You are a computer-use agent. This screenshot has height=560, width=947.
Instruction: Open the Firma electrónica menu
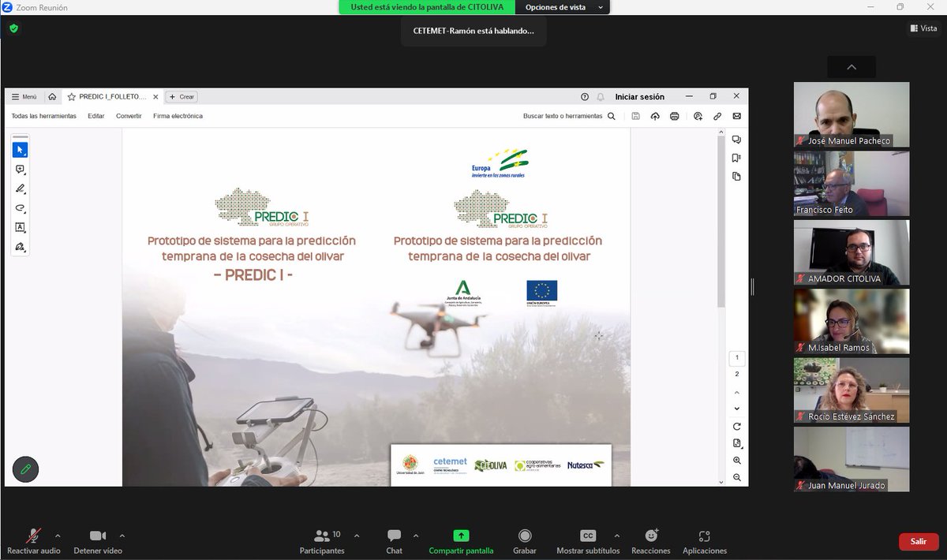point(178,116)
